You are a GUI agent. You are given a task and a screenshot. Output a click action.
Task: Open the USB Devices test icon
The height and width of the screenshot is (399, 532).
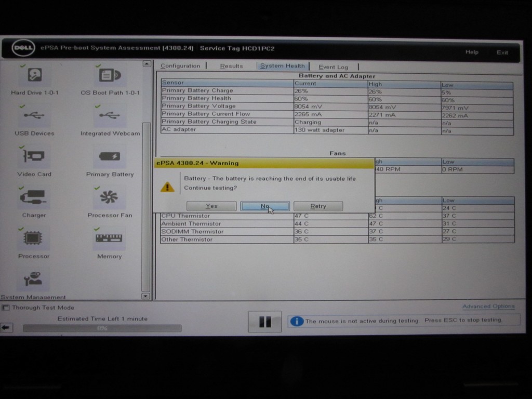click(34, 116)
